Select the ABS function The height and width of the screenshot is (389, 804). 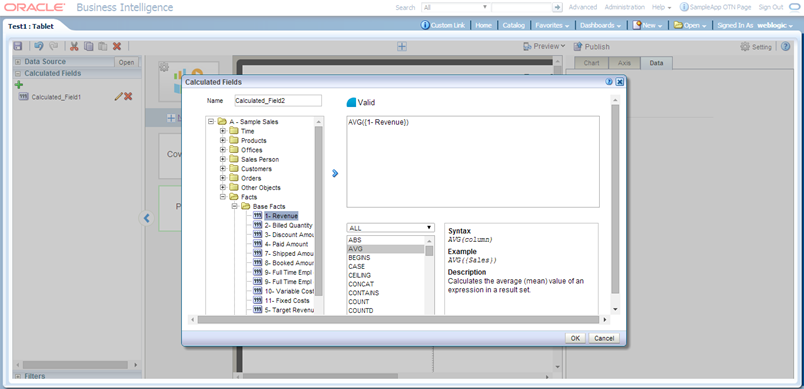386,240
